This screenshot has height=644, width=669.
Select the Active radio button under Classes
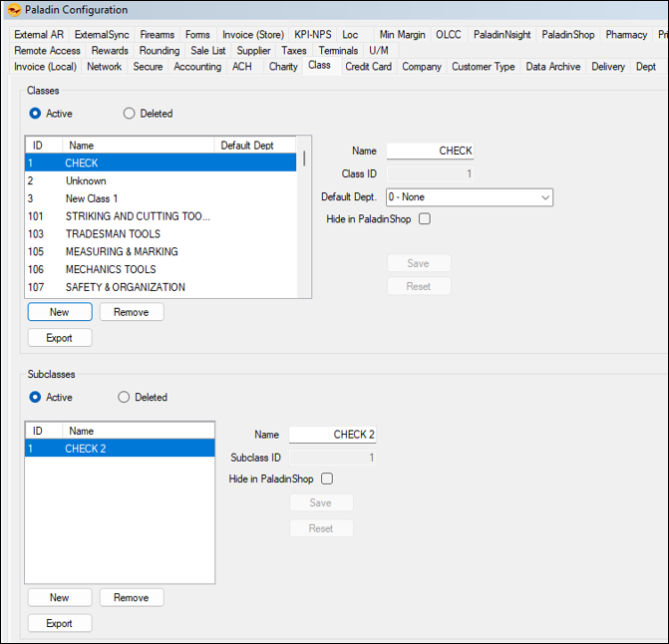(x=35, y=114)
